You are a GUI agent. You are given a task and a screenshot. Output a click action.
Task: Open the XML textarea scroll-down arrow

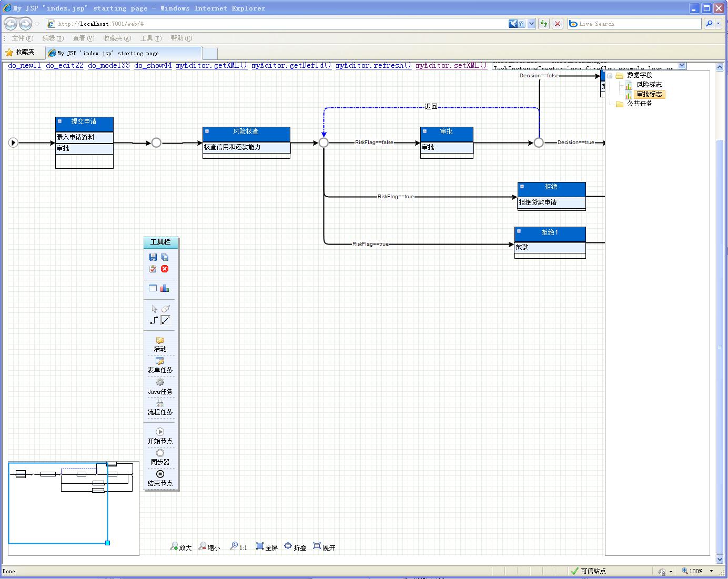(682, 66)
